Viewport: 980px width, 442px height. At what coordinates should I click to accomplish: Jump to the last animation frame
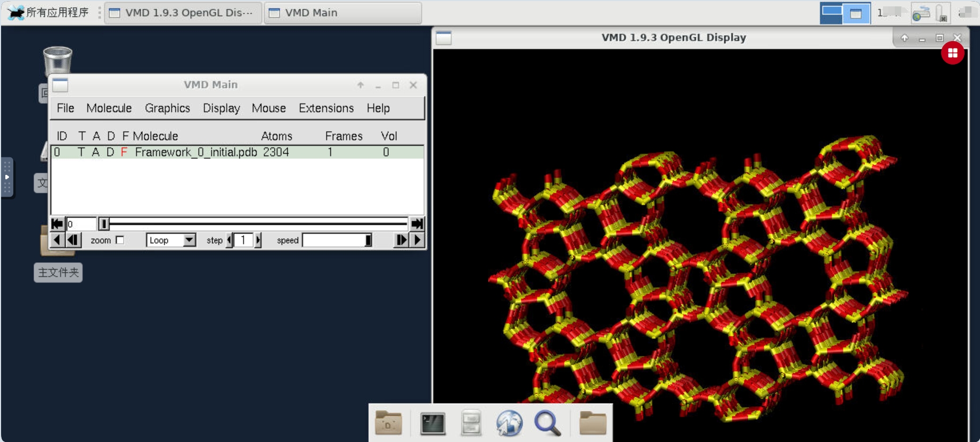tap(417, 224)
